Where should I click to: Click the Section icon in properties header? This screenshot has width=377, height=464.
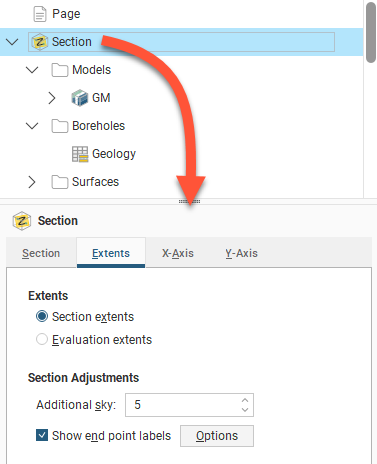(x=22, y=221)
